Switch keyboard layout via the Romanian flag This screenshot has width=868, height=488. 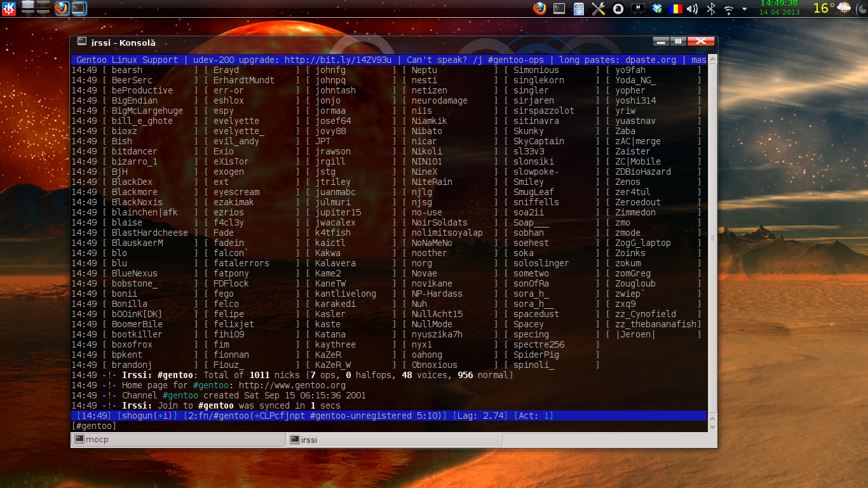pos(675,8)
